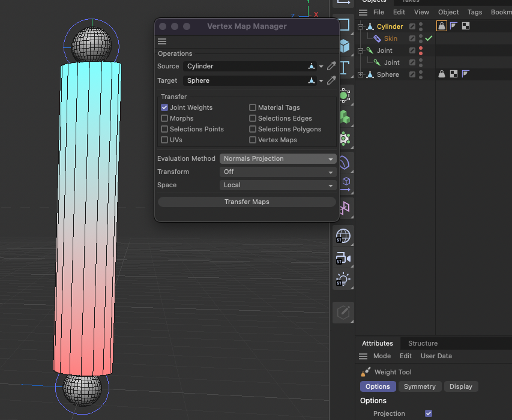Toggle the Projection checkbox in Weight Tool
Screen dimensions: 512x420
click(x=429, y=413)
